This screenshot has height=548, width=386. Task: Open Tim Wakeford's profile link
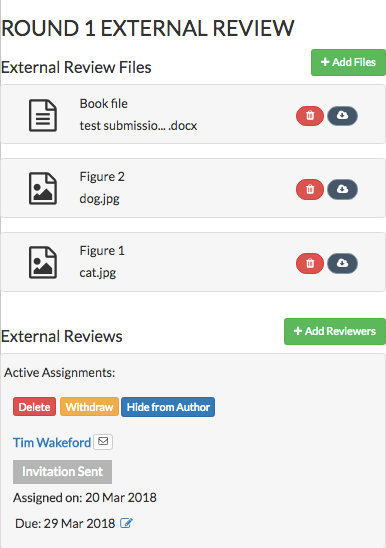(x=52, y=442)
